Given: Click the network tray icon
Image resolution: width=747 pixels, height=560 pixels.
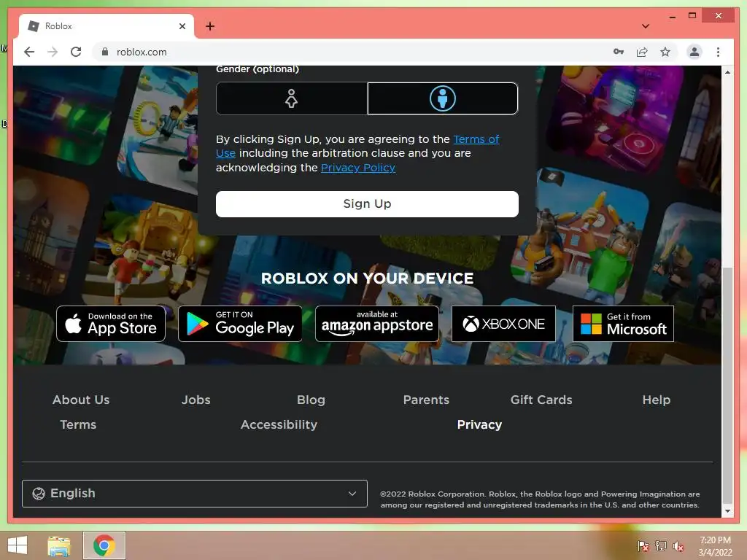Looking at the screenshot, I should tap(661, 546).
